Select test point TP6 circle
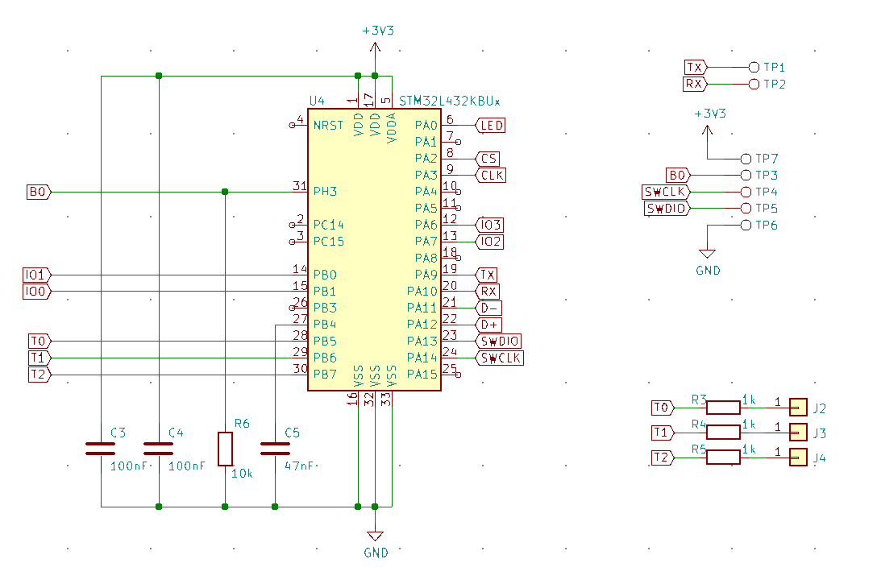877x588 pixels. [745, 225]
